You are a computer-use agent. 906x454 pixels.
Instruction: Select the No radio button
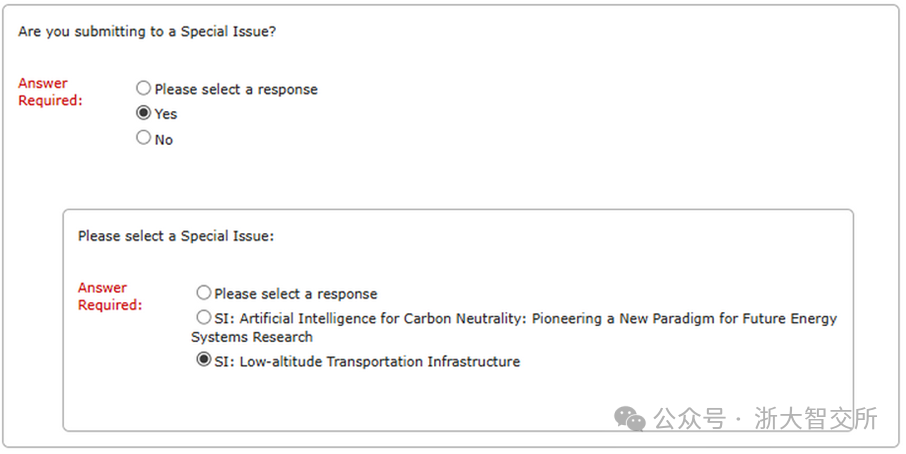[144, 138]
